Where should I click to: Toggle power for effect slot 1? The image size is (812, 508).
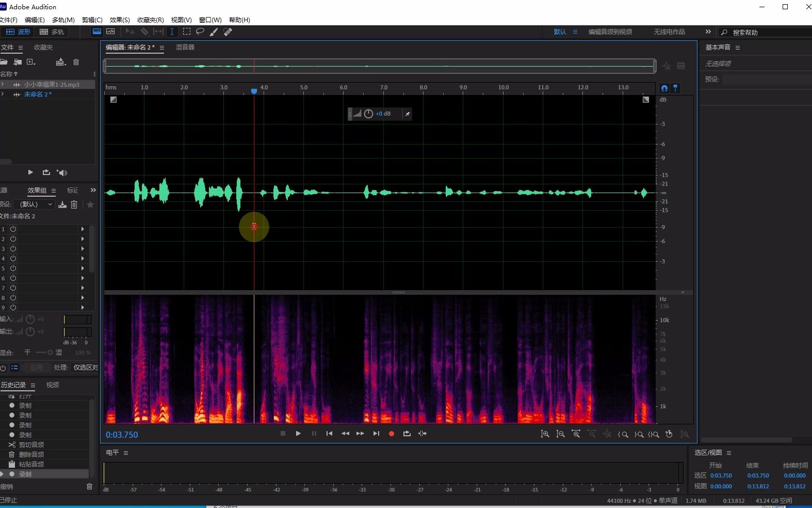(13, 229)
